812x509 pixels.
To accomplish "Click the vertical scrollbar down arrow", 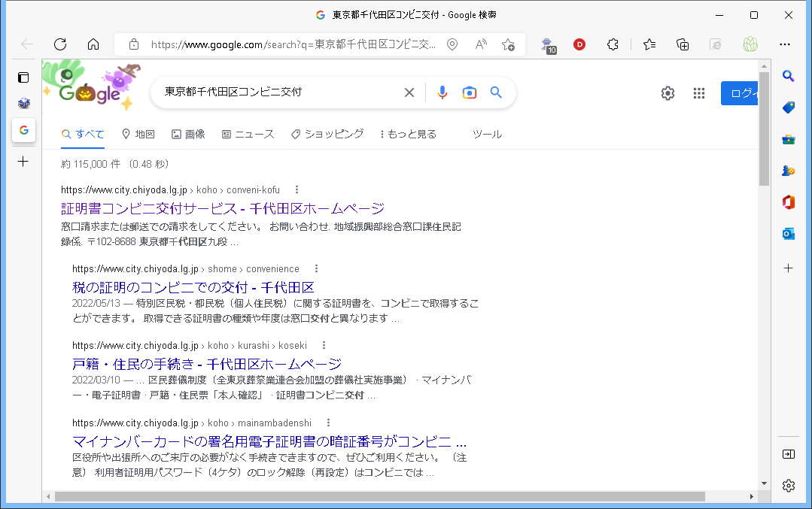I will tap(764, 483).
